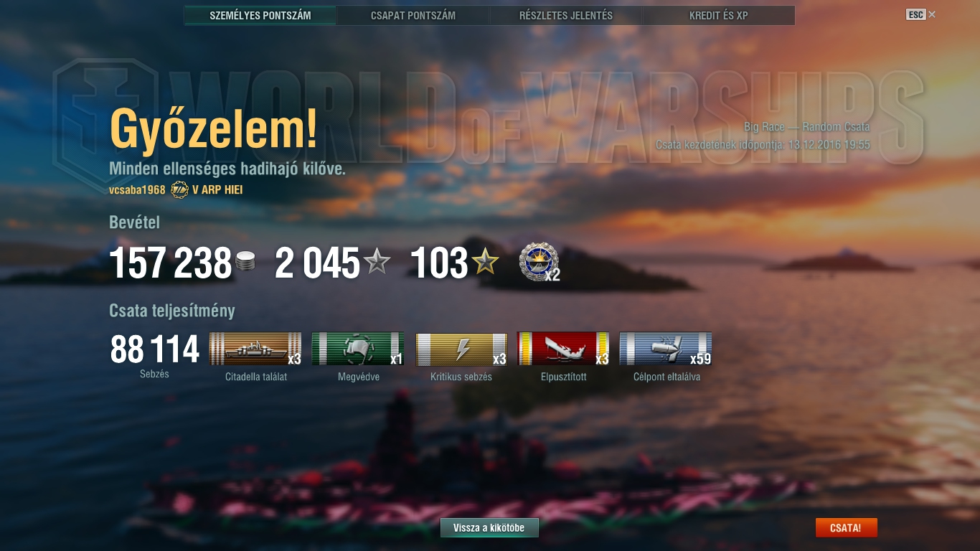Open the Személyes pontszám tab
Image resolution: width=980 pixels, height=551 pixels.
pyautogui.click(x=260, y=15)
